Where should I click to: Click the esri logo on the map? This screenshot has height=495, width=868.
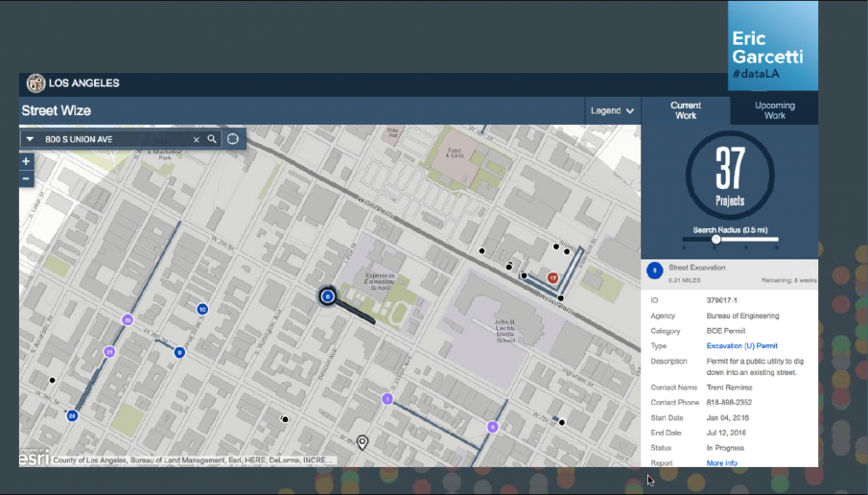[35, 458]
